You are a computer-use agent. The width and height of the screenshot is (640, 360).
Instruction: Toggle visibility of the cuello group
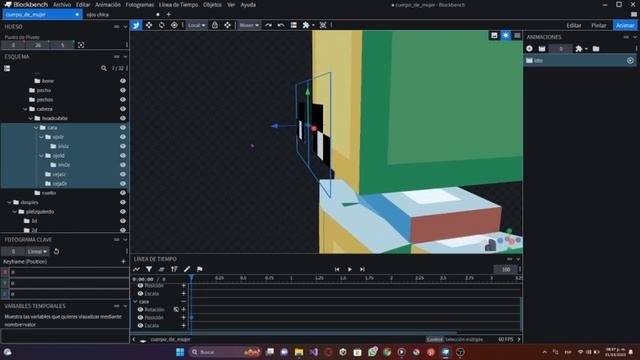point(123,193)
